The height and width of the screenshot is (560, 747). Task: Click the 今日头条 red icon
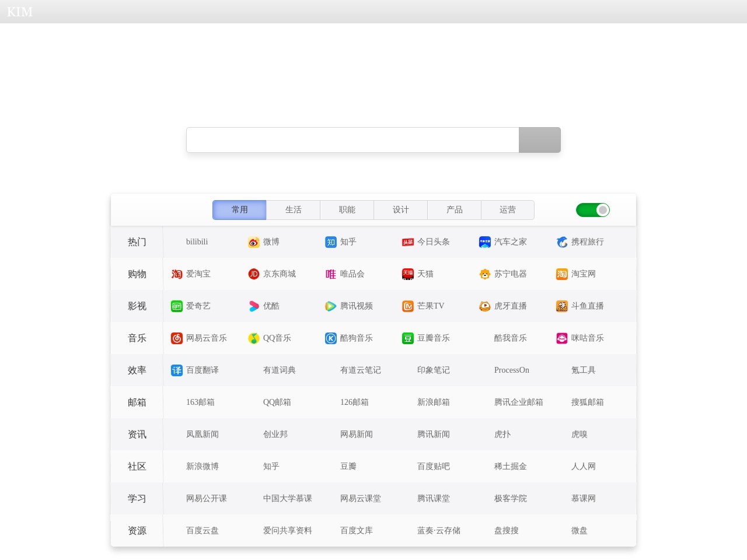point(408,242)
